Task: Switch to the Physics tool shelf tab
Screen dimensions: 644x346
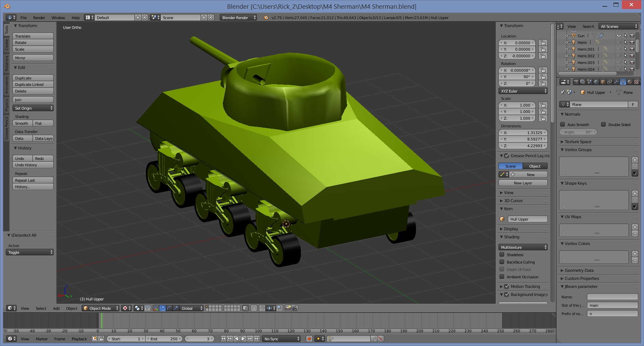Action: pos(6,105)
